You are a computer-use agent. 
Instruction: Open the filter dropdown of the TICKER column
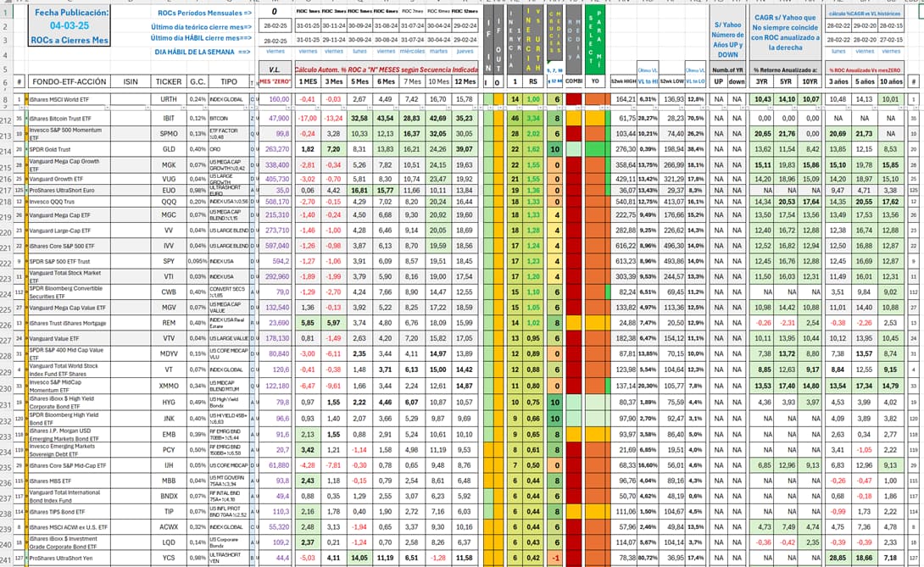tap(182, 108)
